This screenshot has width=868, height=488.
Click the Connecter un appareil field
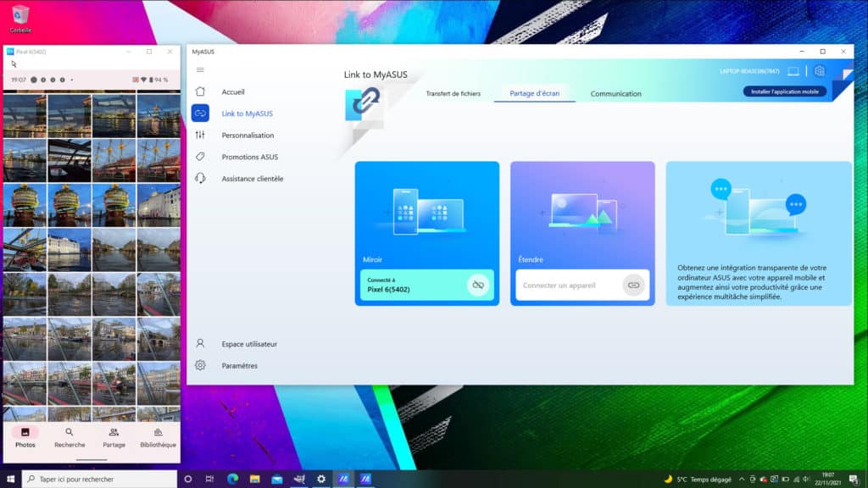point(582,285)
